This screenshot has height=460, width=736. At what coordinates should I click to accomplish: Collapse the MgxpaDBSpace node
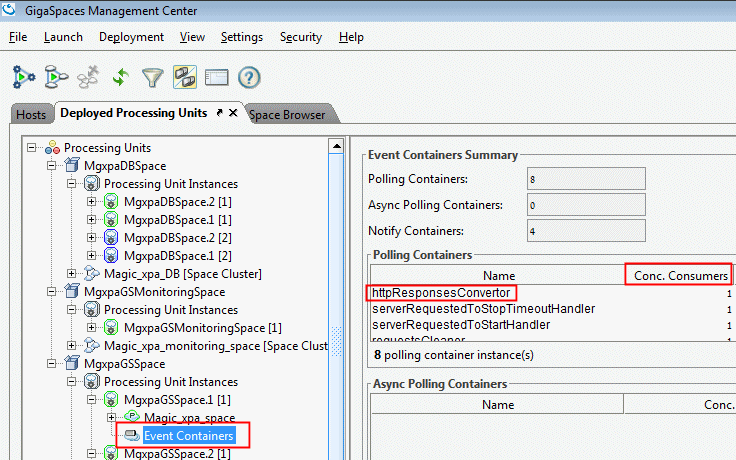52,165
